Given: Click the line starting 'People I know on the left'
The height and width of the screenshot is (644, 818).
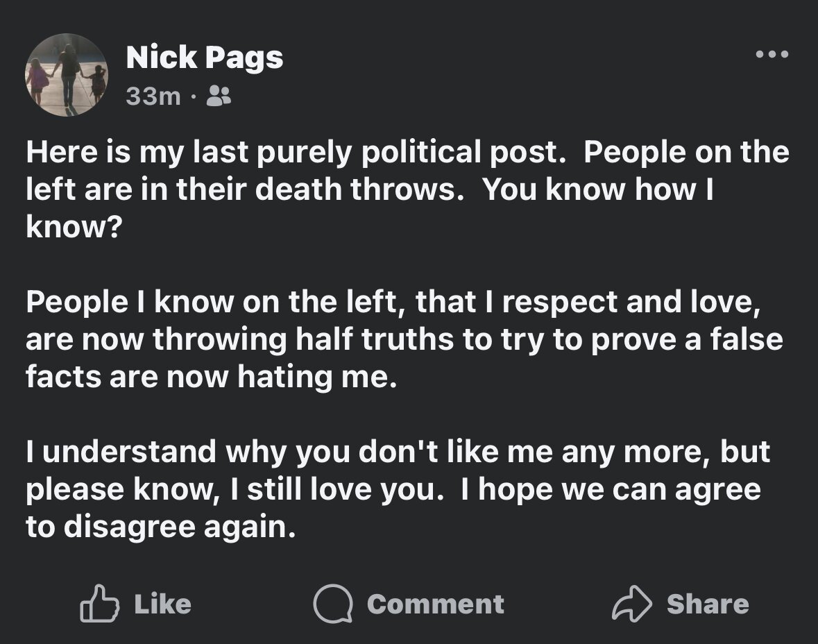Looking at the screenshot, I should pos(397,303).
